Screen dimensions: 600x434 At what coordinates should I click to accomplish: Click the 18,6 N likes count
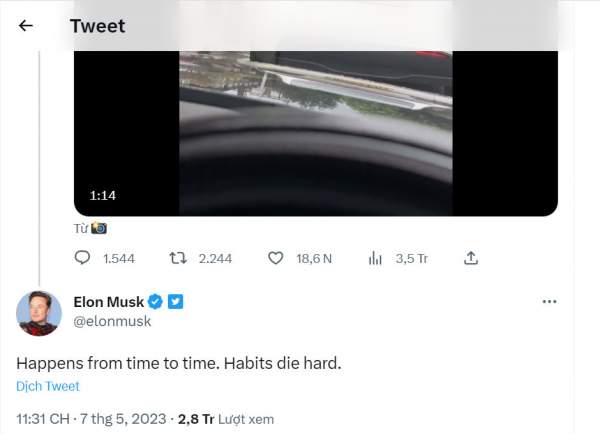point(314,259)
